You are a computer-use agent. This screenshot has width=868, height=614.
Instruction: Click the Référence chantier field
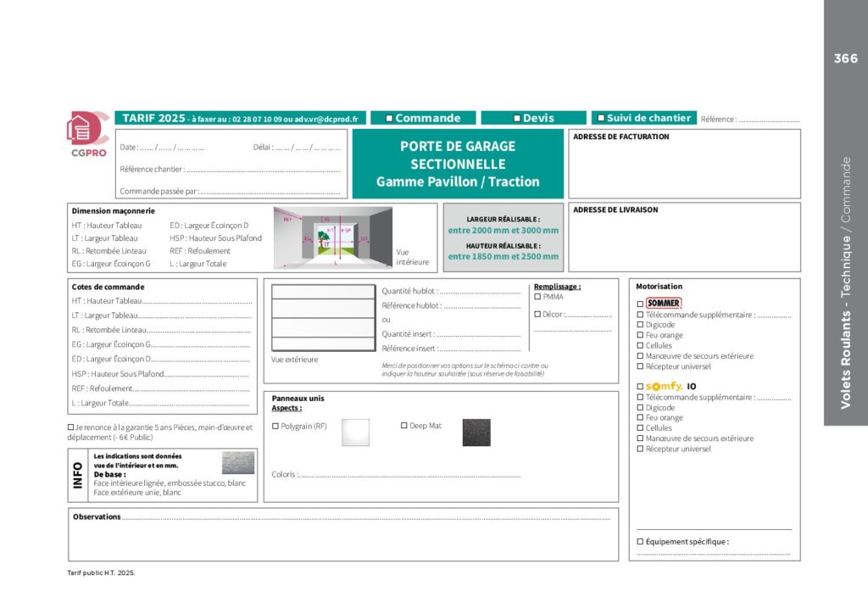(x=263, y=170)
